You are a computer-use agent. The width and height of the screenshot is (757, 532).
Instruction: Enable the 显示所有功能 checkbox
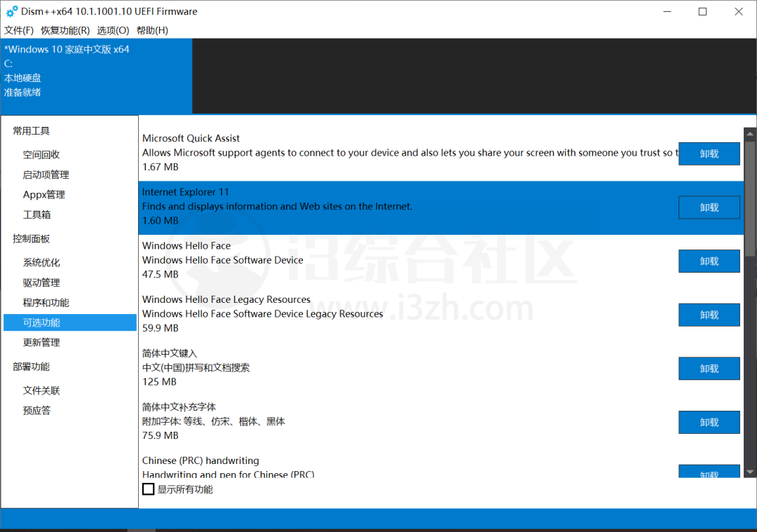pos(148,489)
